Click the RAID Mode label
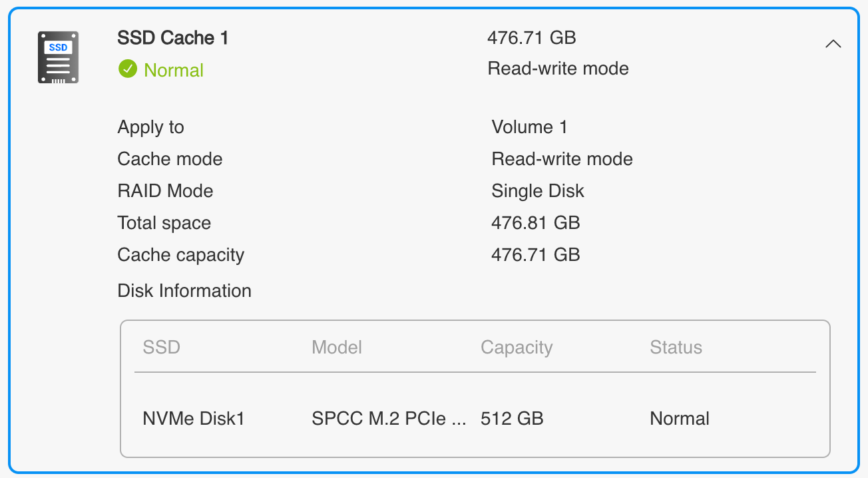 click(165, 191)
